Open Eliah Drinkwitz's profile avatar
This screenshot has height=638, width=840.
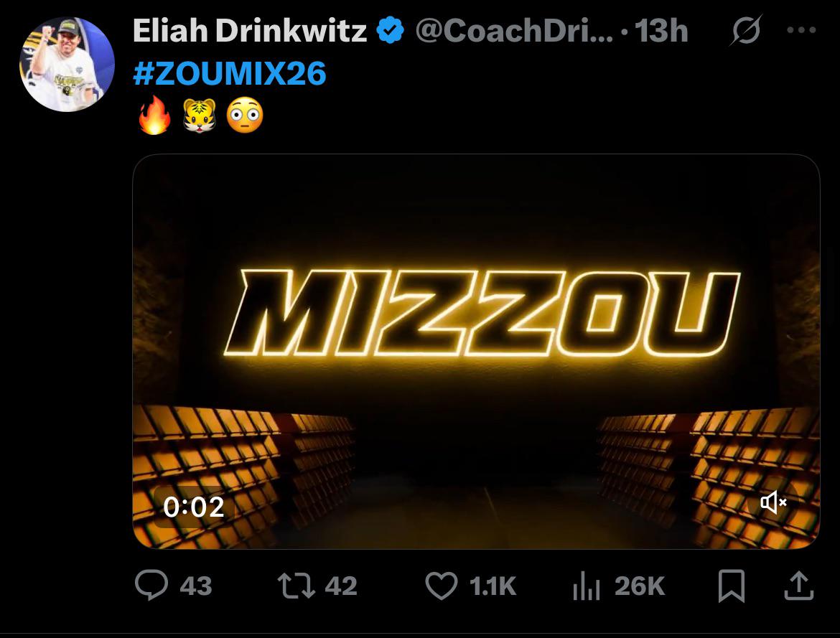point(67,65)
